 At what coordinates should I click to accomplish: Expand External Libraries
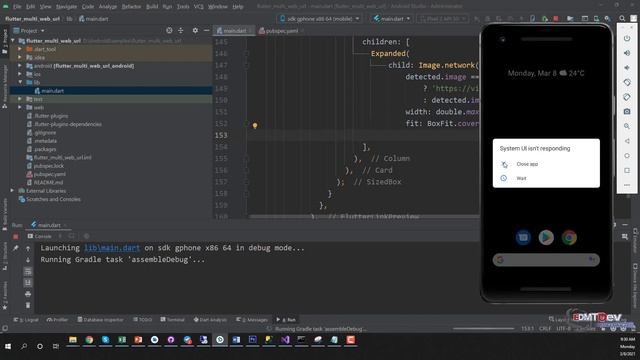click(12, 191)
